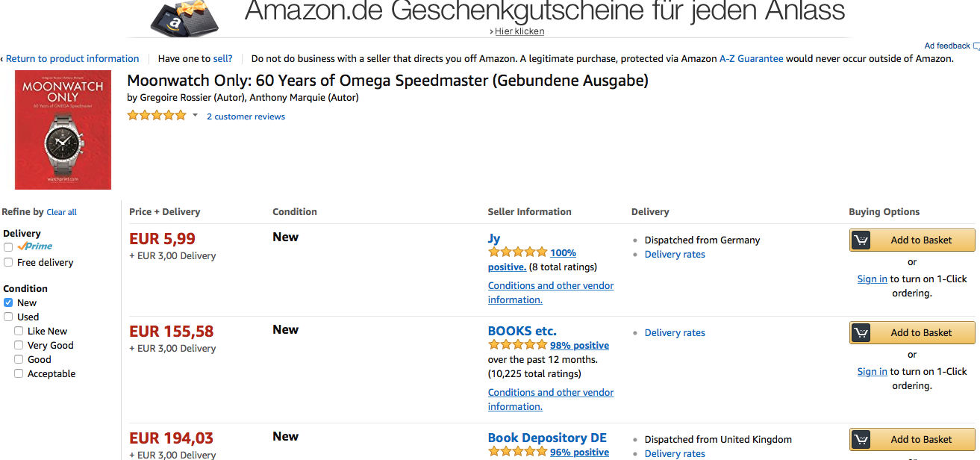This screenshot has height=460, width=980.
Task: Click the Prime logo in delivery filter
Action: click(x=35, y=246)
